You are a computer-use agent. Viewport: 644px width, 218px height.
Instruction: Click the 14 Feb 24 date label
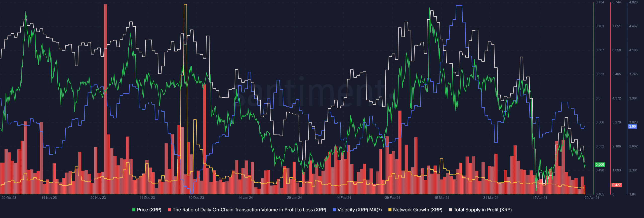click(343, 198)
